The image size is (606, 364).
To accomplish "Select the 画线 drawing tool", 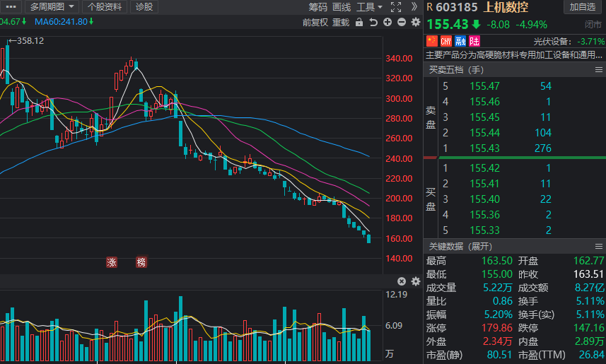I will (x=342, y=7).
